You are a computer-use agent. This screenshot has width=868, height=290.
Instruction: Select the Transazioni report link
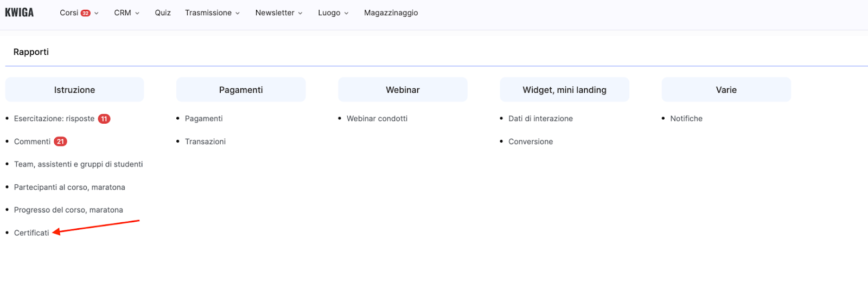(205, 141)
